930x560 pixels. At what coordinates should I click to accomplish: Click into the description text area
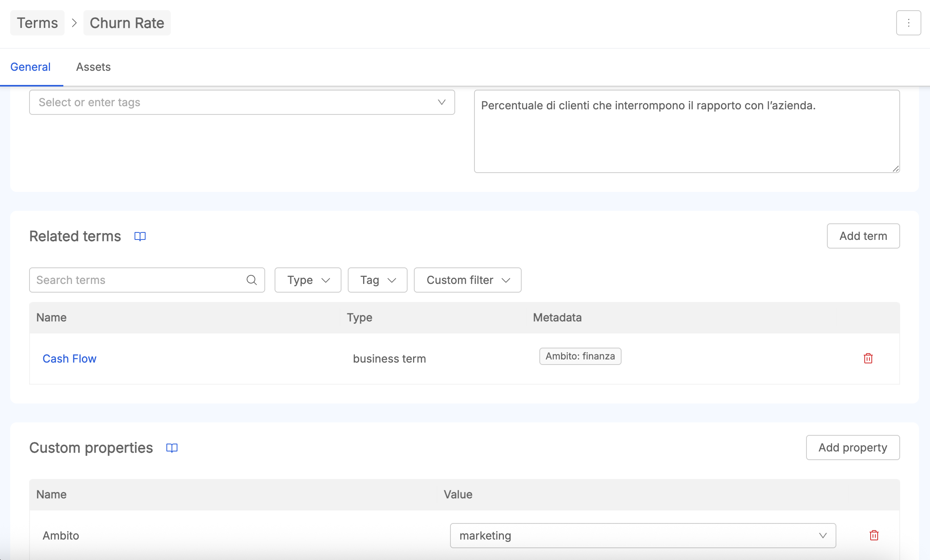click(x=687, y=131)
